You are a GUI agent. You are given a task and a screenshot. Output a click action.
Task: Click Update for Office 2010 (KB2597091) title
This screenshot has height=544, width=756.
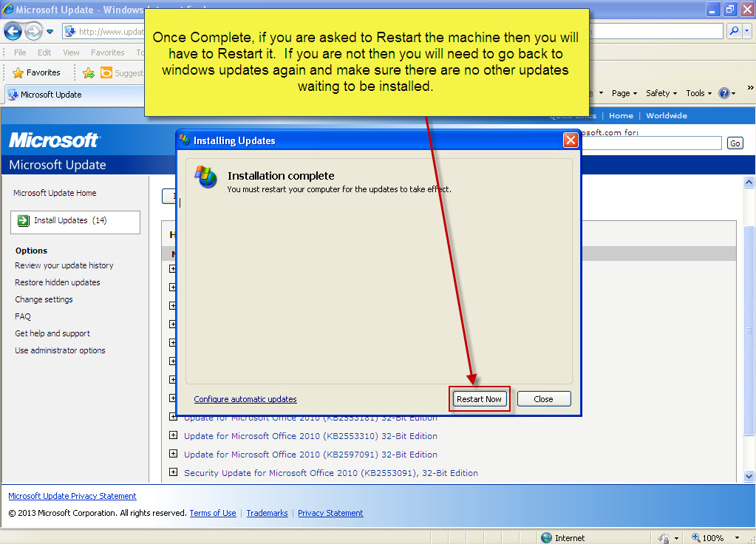[310, 455]
